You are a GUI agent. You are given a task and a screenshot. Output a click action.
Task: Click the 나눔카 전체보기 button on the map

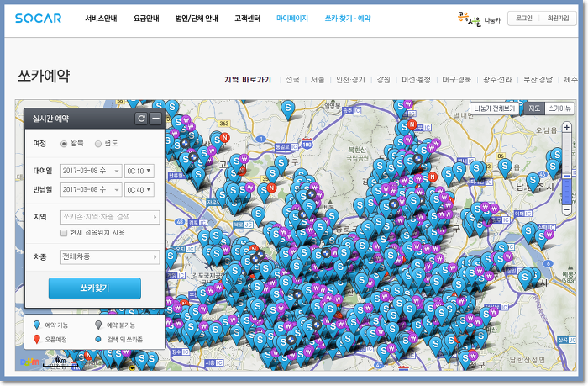point(494,108)
